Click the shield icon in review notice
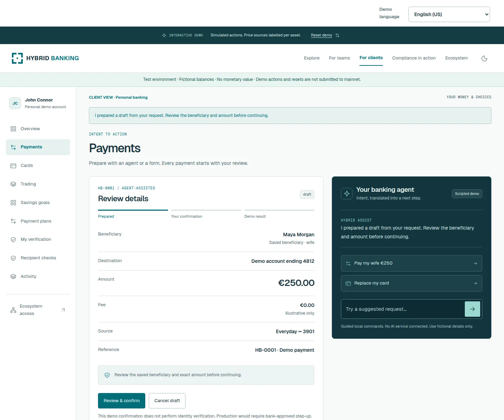Screen dimensions: 504x420 pos(107,375)
